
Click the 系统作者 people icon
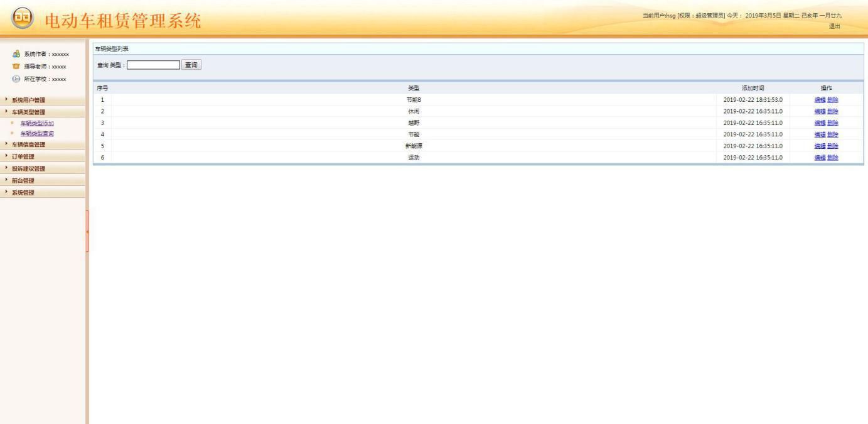click(17, 55)
